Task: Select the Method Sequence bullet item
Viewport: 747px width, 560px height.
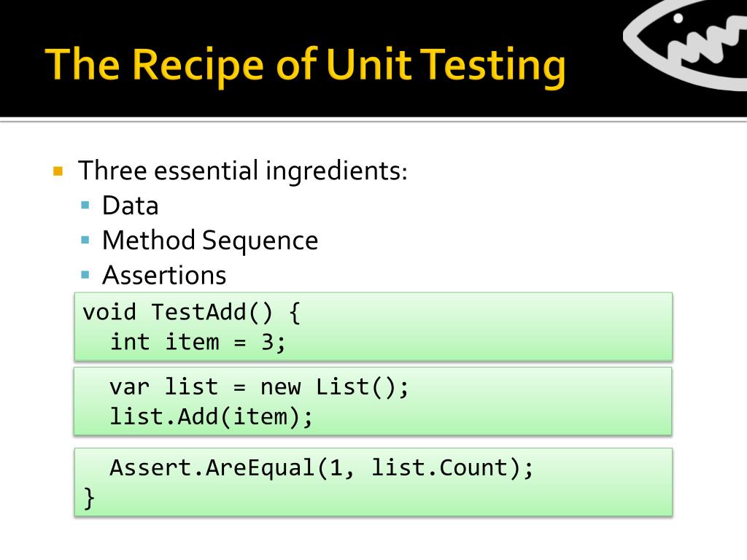Action: pyautogui.click(x=210, y=241)
